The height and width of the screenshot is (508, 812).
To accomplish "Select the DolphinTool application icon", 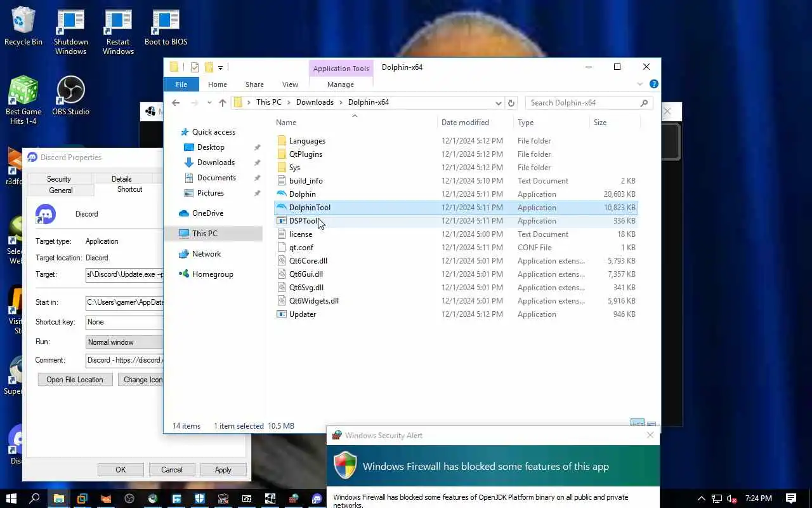I will point(282,208).
